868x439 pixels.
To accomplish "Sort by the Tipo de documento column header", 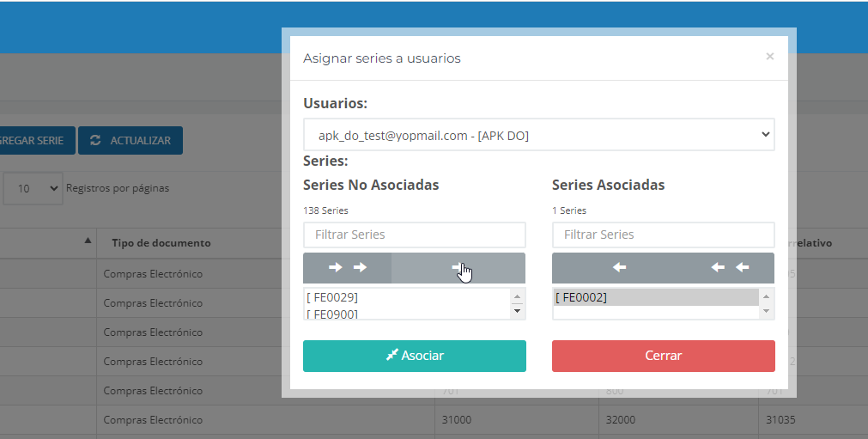I will click(x=161, y=243).
